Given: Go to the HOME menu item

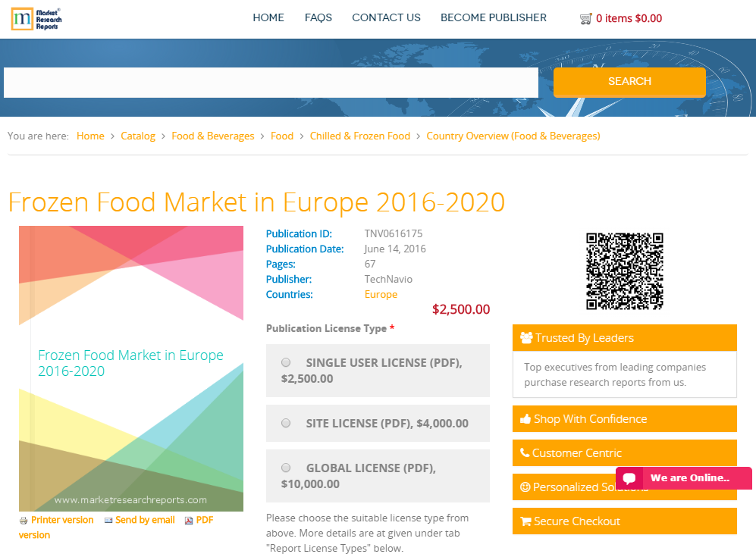Looking at the screenshot, I should click(x=268, y=18).
